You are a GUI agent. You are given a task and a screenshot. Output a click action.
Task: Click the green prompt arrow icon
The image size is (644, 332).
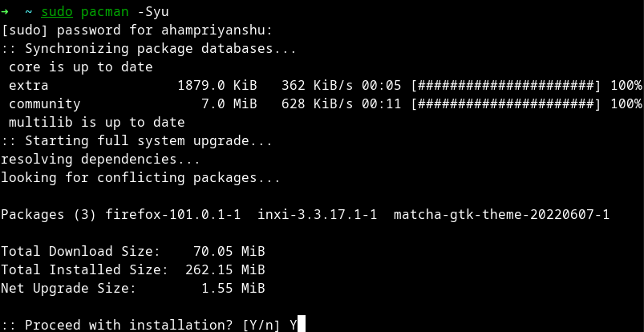[4, 11]
